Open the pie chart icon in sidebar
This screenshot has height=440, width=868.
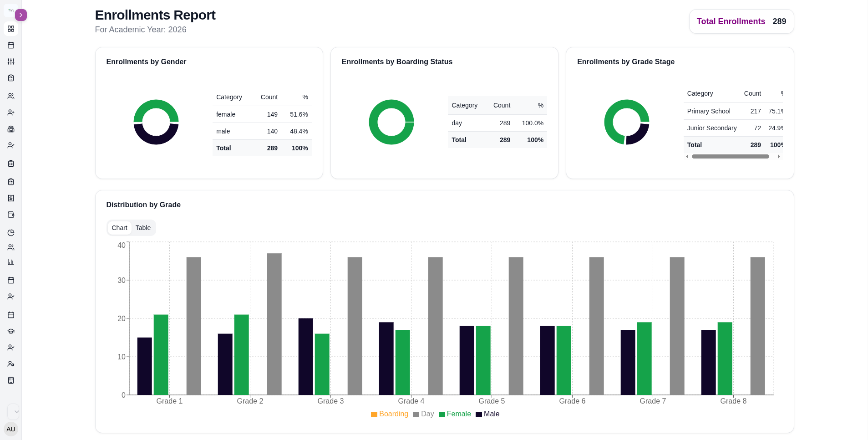pyautogui.click(x=11, y=233)
